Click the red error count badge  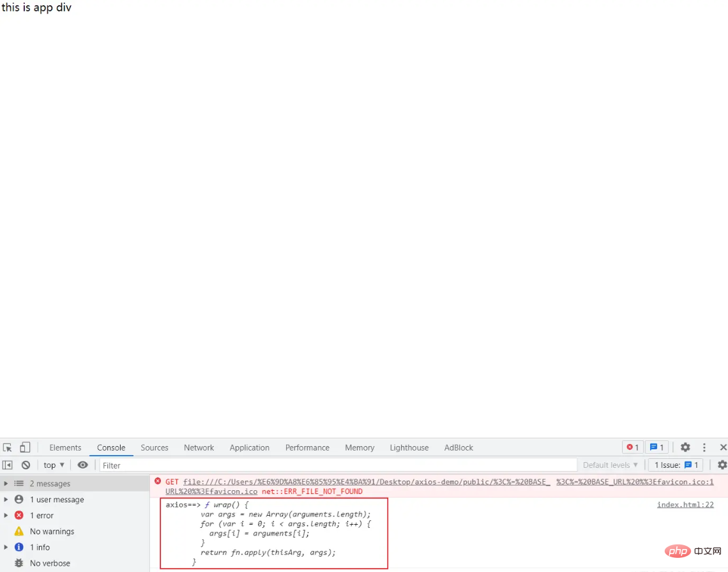[x=632, y=447]
